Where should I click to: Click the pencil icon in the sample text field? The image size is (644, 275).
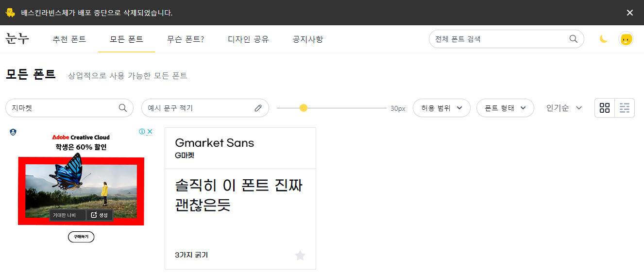pyautogui.click(x=258, y=108)
